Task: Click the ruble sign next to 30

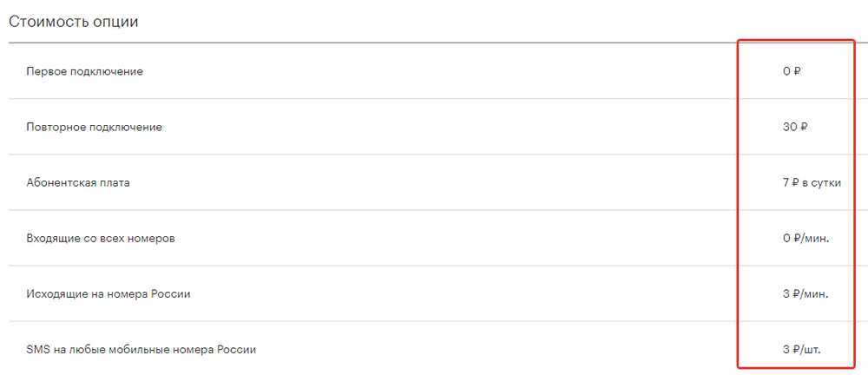Action: (805, 127)
